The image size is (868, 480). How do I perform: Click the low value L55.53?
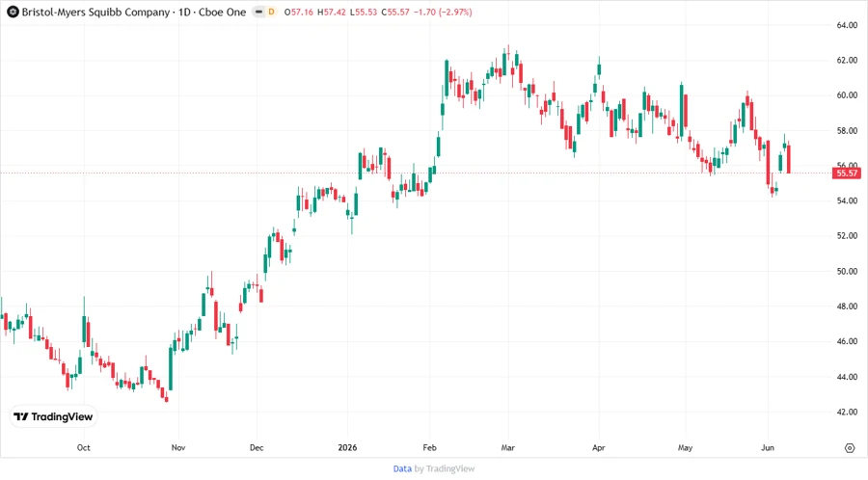364,12
